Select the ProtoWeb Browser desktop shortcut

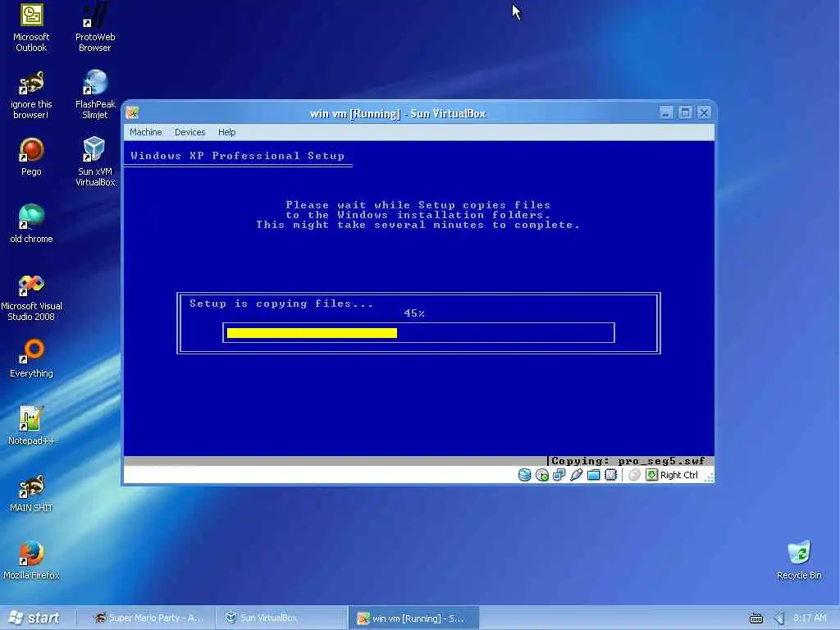[x=95, y=28]
